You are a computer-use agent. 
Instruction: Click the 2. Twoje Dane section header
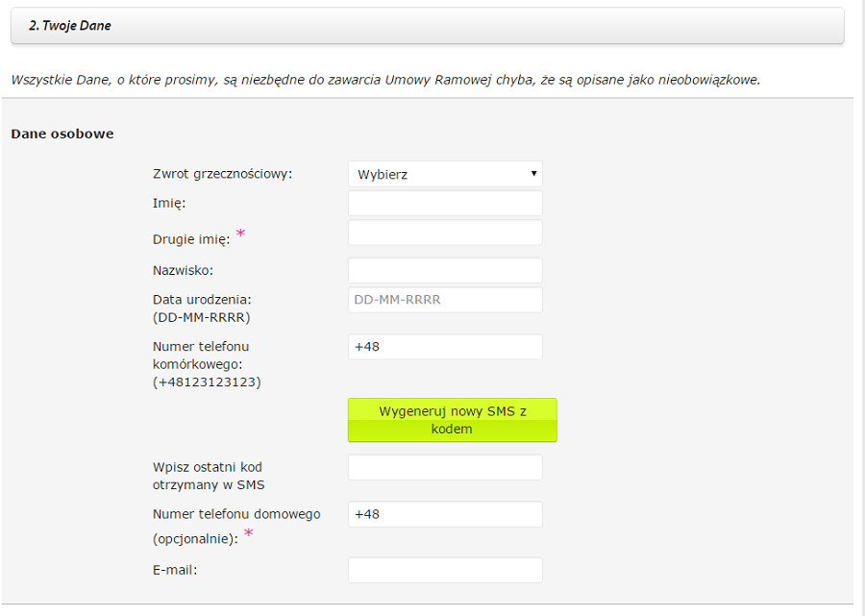[x=428, y=25]
